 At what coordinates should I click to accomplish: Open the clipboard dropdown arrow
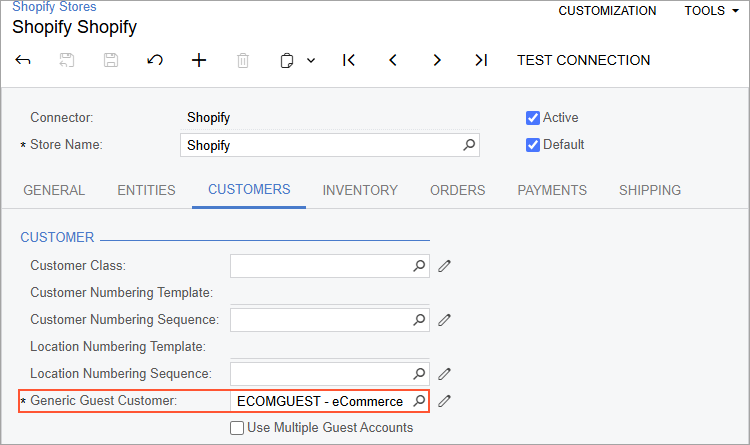pyautogui.click(x=311, y=61)
